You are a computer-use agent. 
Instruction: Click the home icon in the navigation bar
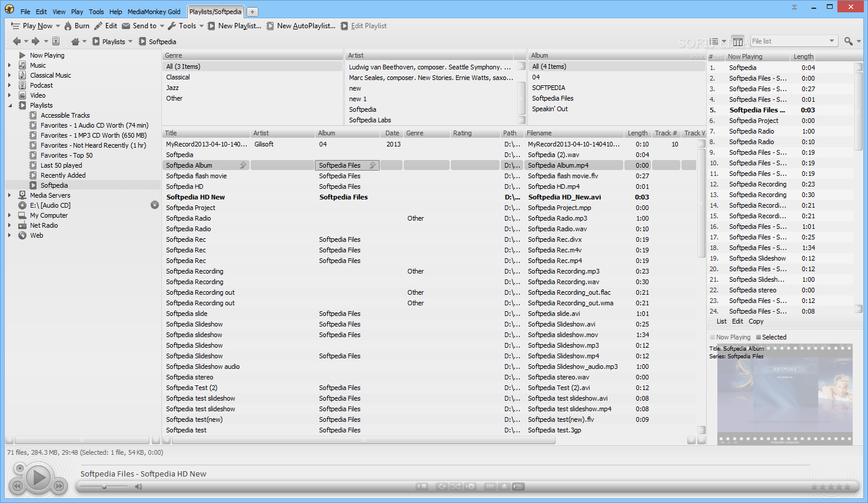click(x=75, y=42)
